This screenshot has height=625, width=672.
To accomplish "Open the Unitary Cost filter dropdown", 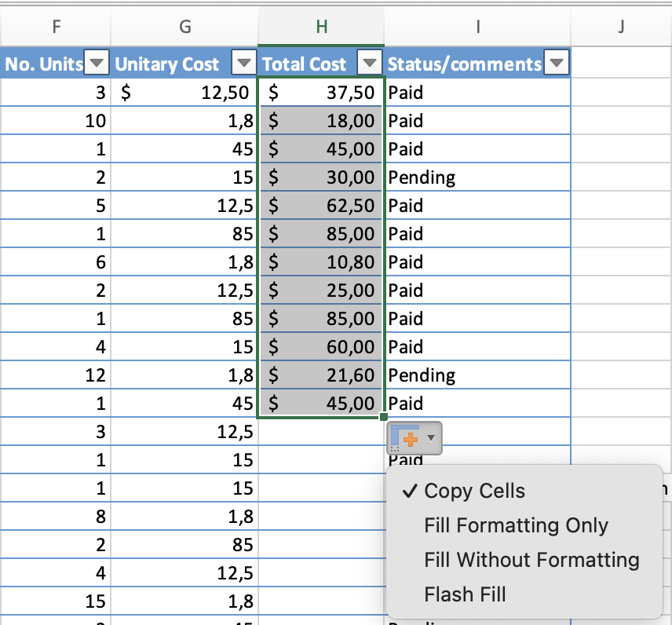I will tap(245, 64).
